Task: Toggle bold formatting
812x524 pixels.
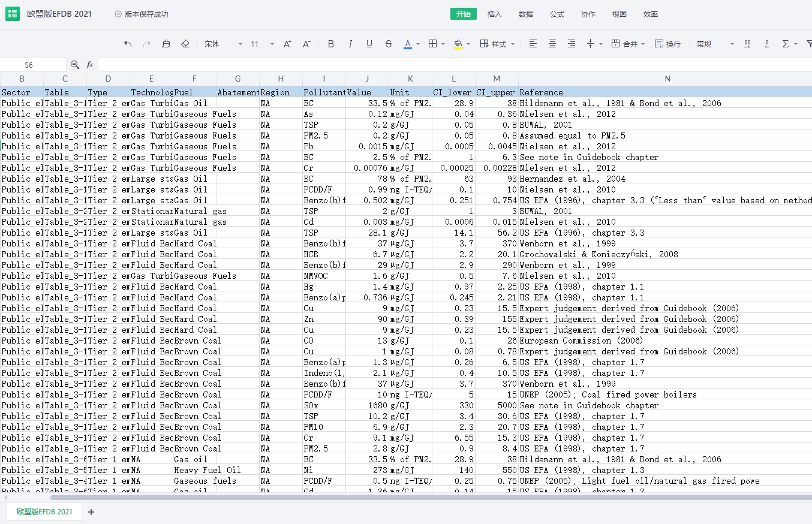Action: [x=331, y=44]
